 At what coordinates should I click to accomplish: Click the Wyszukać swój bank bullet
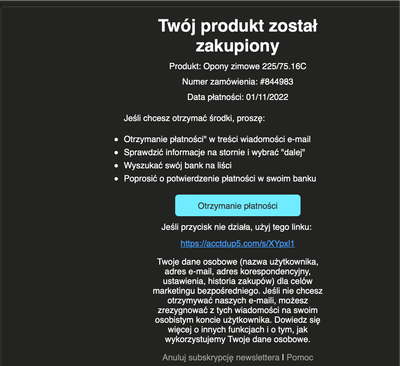[178, 166]
